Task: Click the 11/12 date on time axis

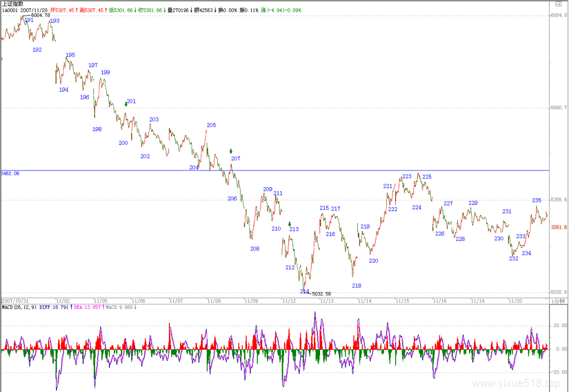Action: tap(289, 301)
